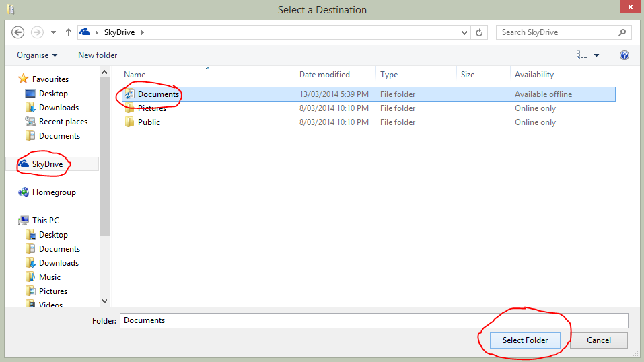Click the search magnifier icon
The width and height of the screenshot is (644, 362).
click(x=622, y=32)
